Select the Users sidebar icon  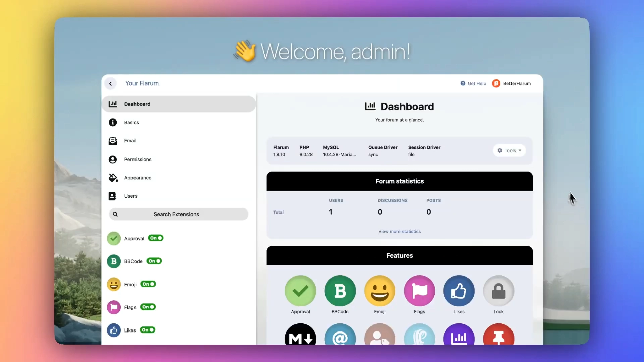113,196
